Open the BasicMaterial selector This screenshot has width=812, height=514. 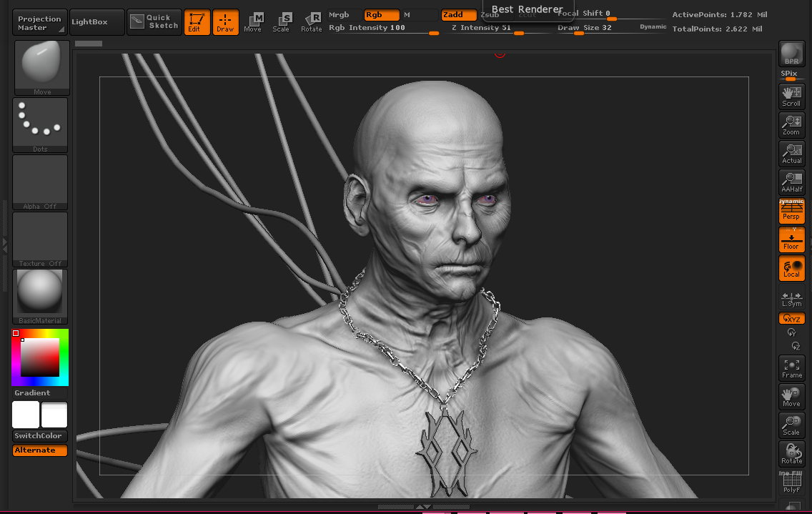40,297
